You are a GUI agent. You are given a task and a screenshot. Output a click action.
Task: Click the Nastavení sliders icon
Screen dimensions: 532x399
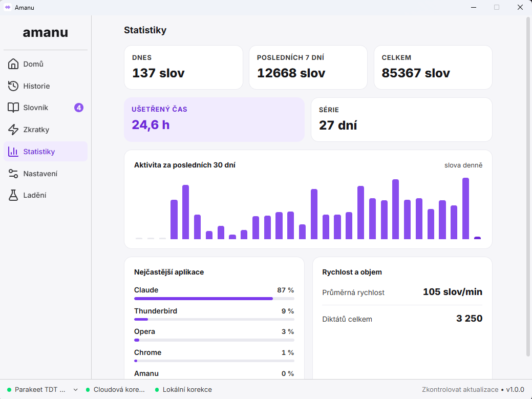tap(13, 173)
